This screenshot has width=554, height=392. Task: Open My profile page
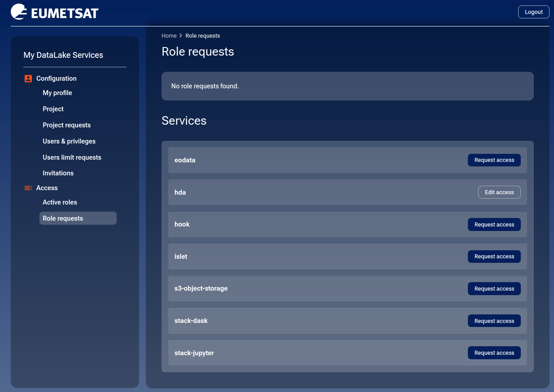coord(57,93)
